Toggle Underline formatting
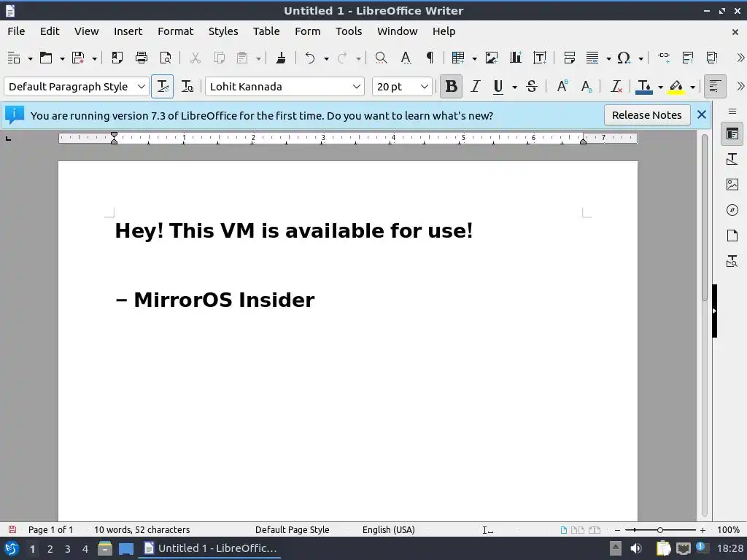Viewport: 747px width, 560px height. coord(498,87)
